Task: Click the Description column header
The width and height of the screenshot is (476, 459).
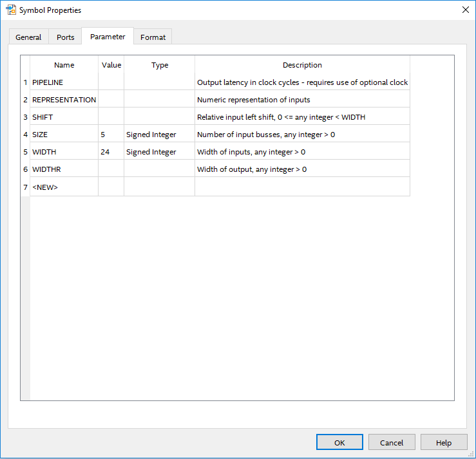Action: click(x=302, y=65)
